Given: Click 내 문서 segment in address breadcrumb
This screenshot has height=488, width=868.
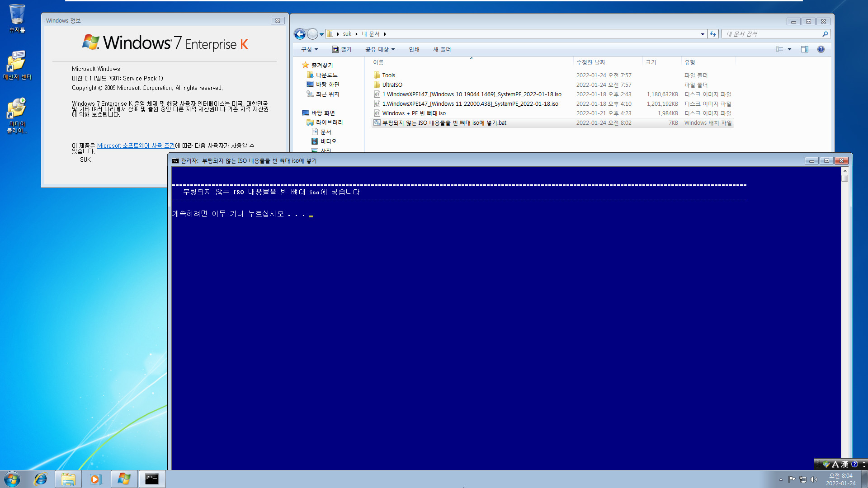Looking at the screenshot, I should [x=370, y=34].
